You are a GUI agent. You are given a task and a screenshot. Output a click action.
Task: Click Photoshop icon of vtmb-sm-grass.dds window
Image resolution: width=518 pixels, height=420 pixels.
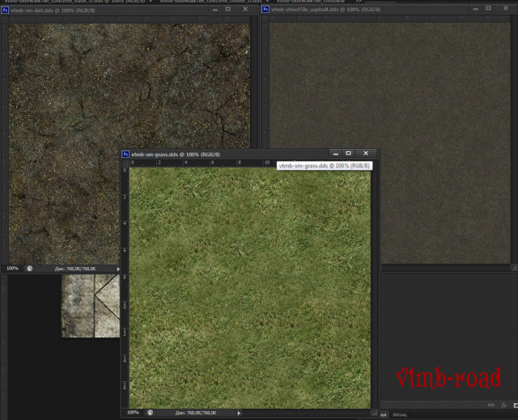125,155
